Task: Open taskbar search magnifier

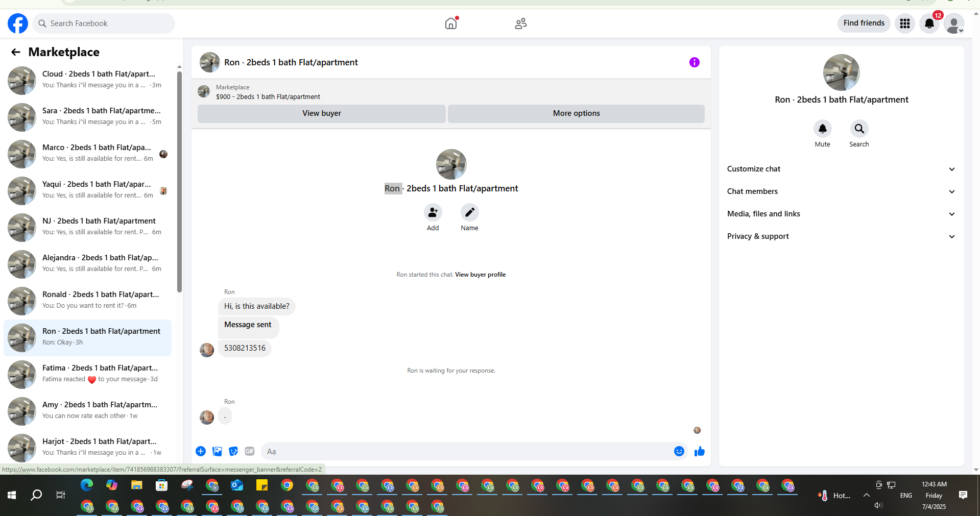Action: coord(36,495)
